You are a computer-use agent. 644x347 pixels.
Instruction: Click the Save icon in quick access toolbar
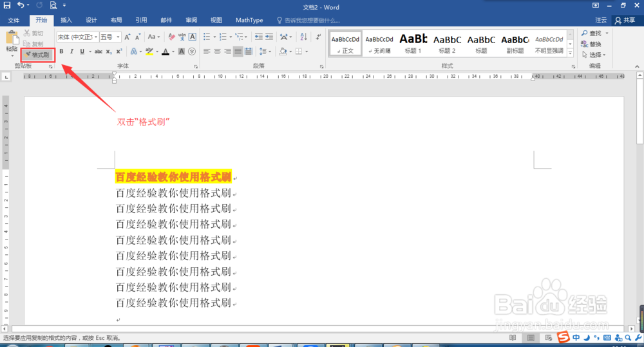7,5
